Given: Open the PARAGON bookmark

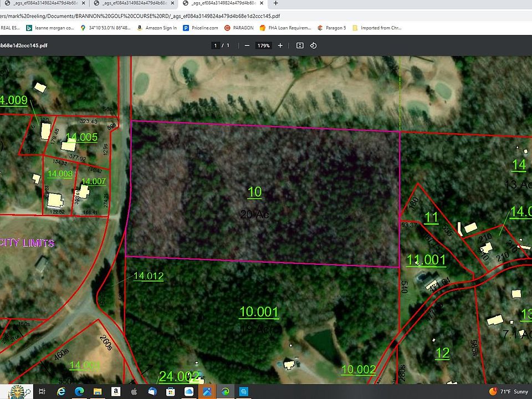Looking at the screenshot, I should pos(239,28).
